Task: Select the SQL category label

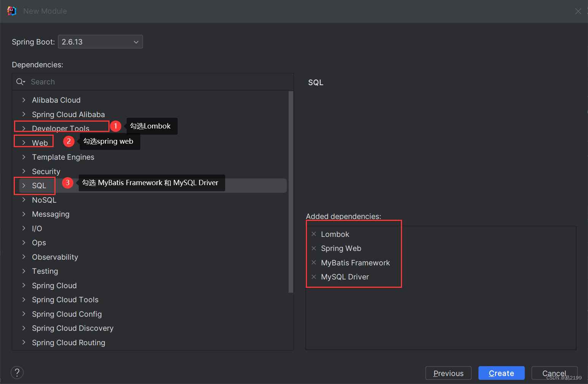Action: click(39, 186)
